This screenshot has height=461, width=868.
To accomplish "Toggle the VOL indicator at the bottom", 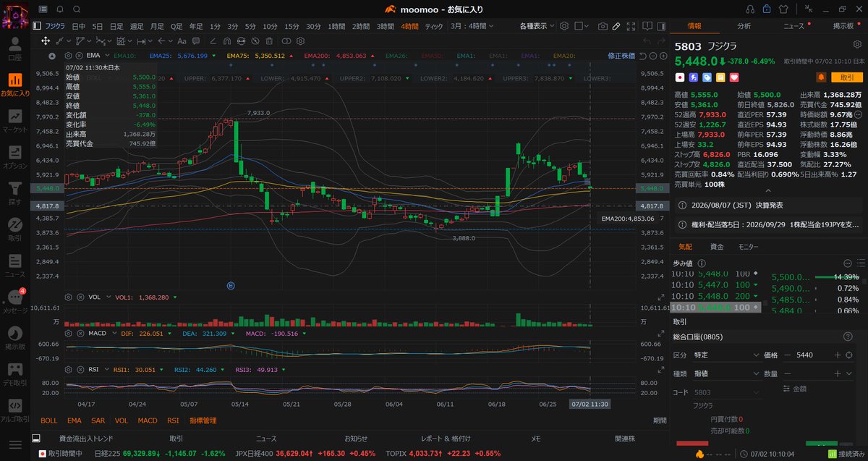I will [122, 420].
